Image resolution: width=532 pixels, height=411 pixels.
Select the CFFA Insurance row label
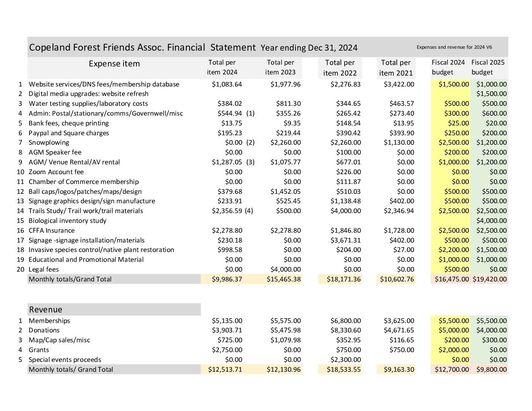click(x=51, y=230)
